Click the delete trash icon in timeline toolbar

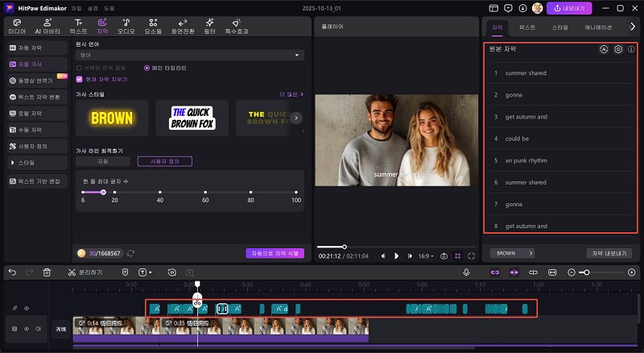tap(47, 272)
